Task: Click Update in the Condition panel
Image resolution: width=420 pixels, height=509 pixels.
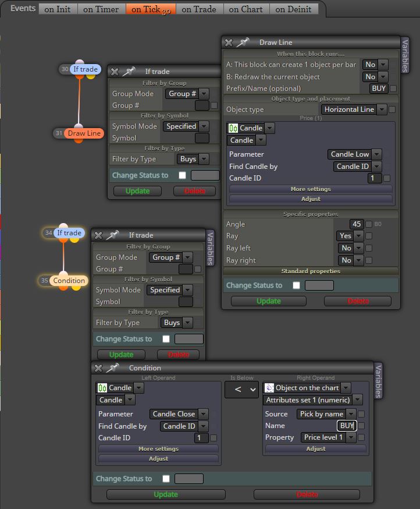Action: pos(166,494)
